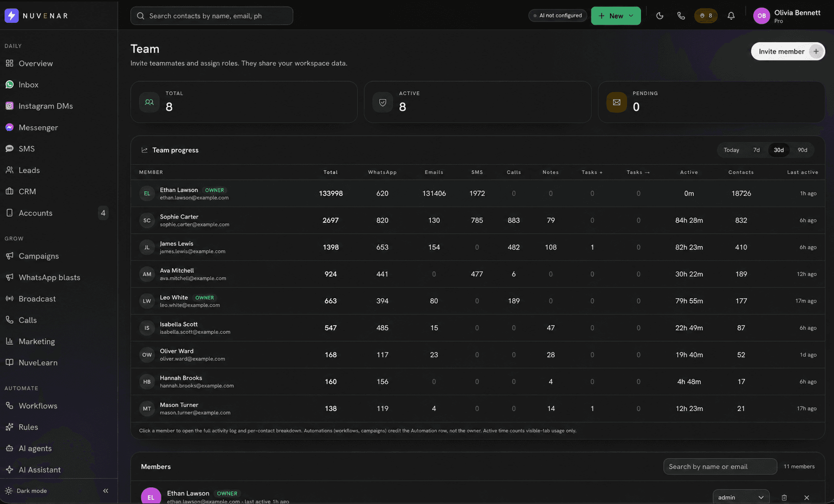Open Leo White's activity row
This screenshot has width=834, height=504.
(478, 301)
